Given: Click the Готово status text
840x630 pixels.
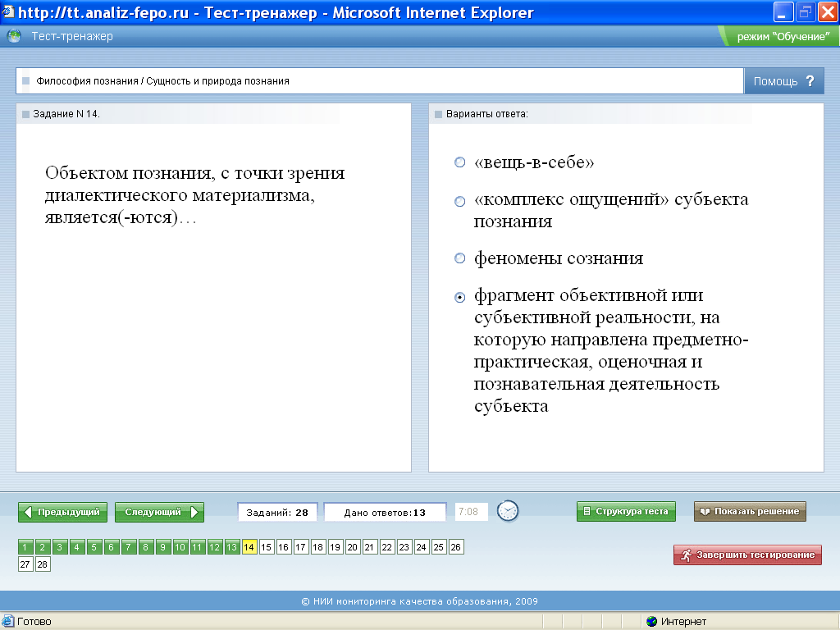Looking at the screenshot, I should (x=34, y=622).
